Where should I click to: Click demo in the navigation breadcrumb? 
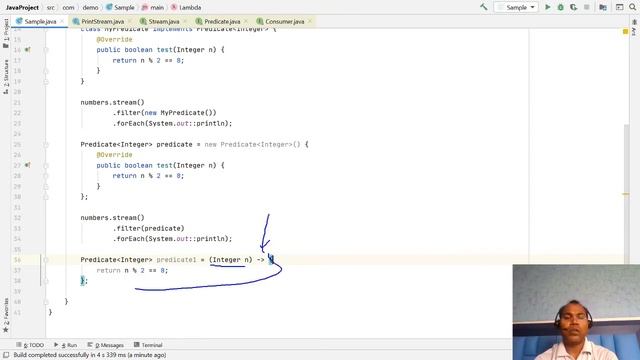click(x=90, y=7)
